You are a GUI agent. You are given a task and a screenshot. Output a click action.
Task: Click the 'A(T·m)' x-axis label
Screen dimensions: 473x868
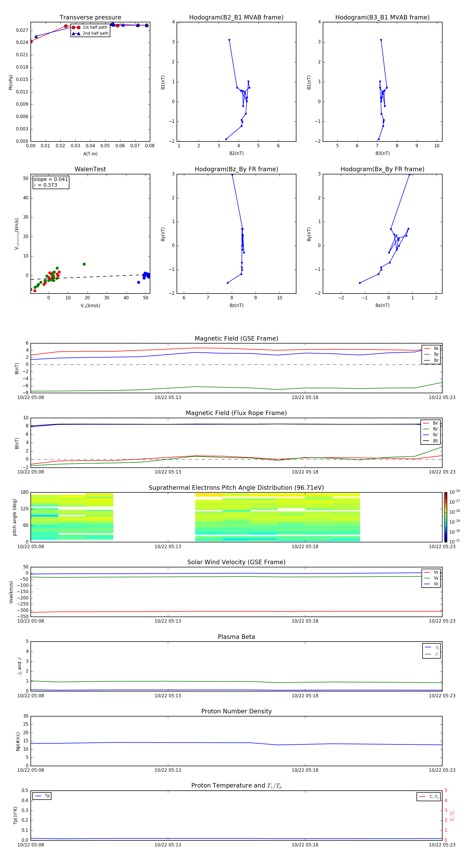[x=90, y=154]
